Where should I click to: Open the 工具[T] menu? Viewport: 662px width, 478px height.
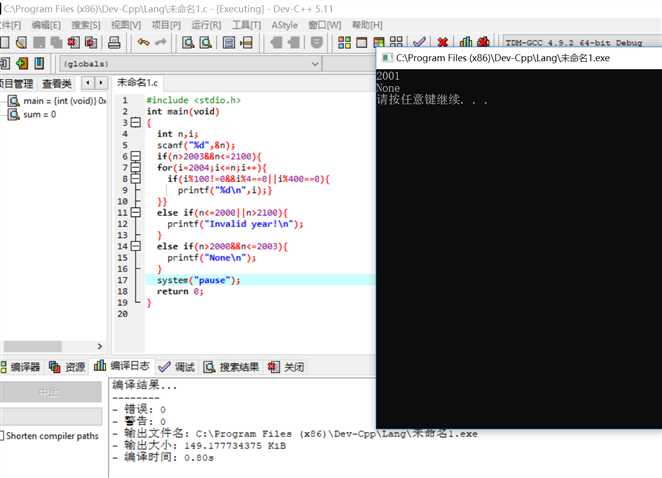[x=247, y=25]
